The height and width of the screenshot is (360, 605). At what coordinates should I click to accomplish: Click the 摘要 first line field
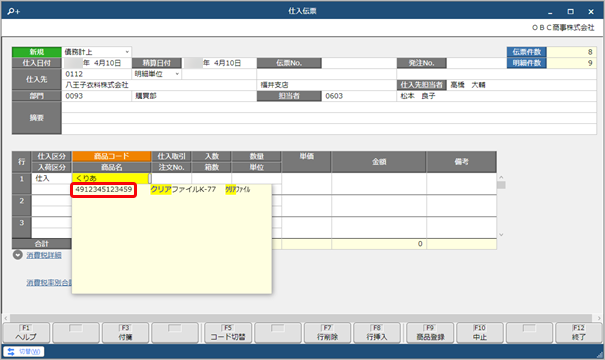pos(329,107)
